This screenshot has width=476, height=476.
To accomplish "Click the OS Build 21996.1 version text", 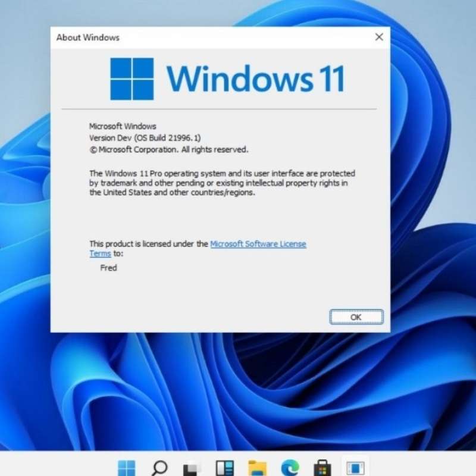I will coord(145,137).
